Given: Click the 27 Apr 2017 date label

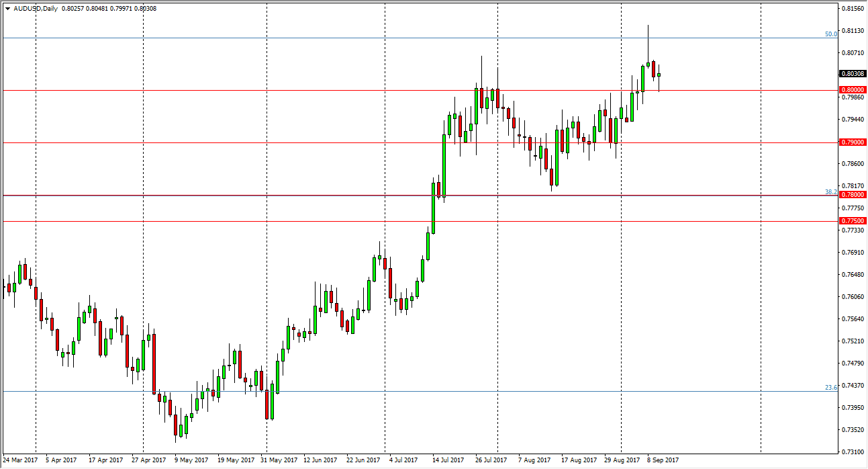Looking at the screenshot, I should [149, 460].
